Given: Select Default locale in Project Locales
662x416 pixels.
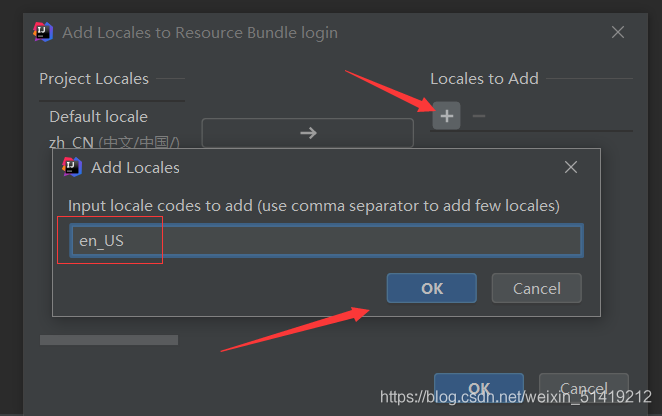Looking at the screenshot, I should [98, 117].
